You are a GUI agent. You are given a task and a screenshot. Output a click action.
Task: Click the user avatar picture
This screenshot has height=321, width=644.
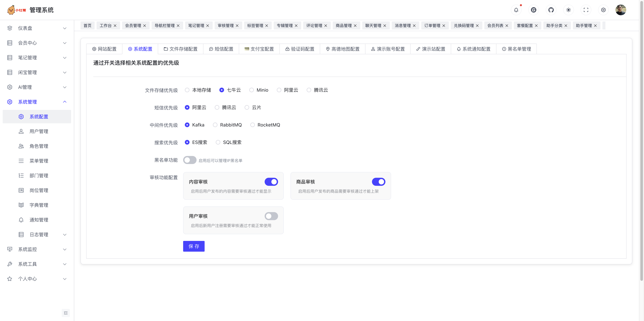[x=621, y=10]
